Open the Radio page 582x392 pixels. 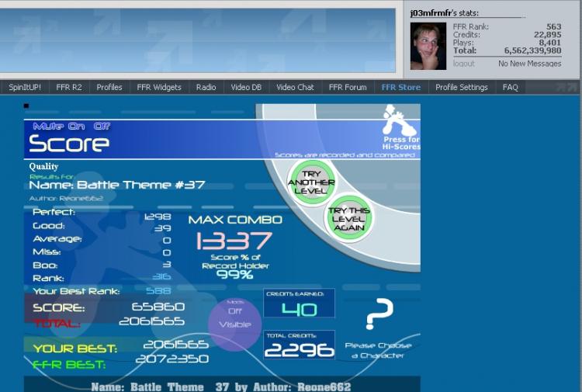point(206,87)
